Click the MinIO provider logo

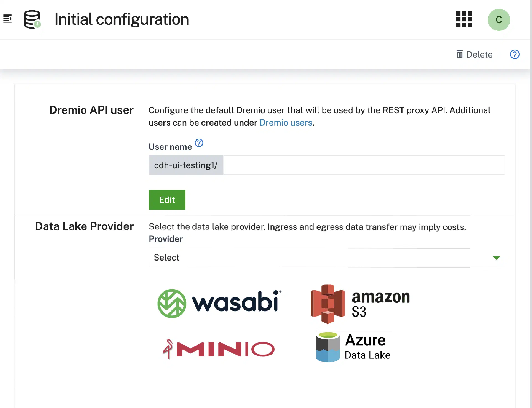point(219,349)
